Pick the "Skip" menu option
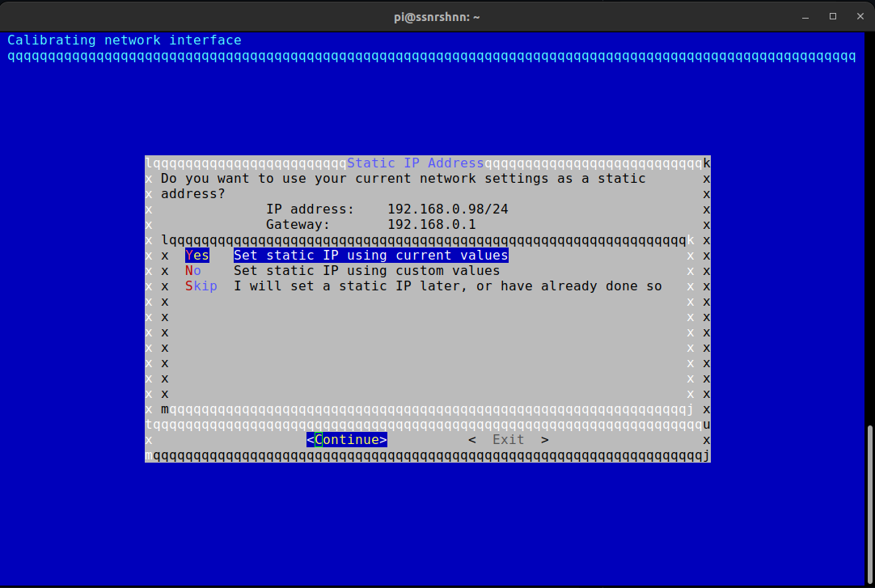The image size is (875, 588). [201, 286]
